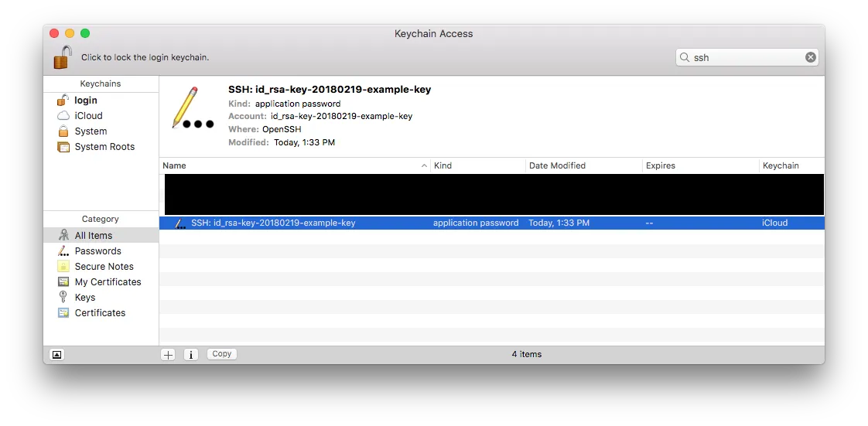The image size is (868, 426).
Task: Sort by the Keychain column header
Action: (791, 165)
